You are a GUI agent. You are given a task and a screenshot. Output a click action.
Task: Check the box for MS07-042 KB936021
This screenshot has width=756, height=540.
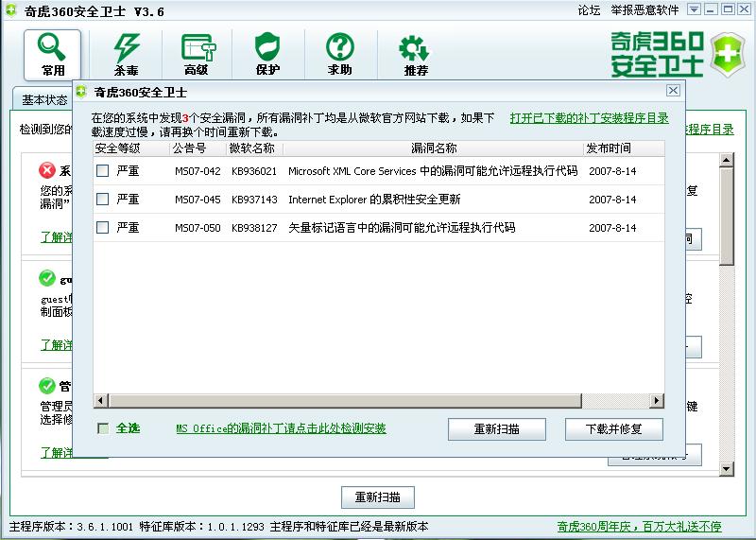click(x=103, y=170)
